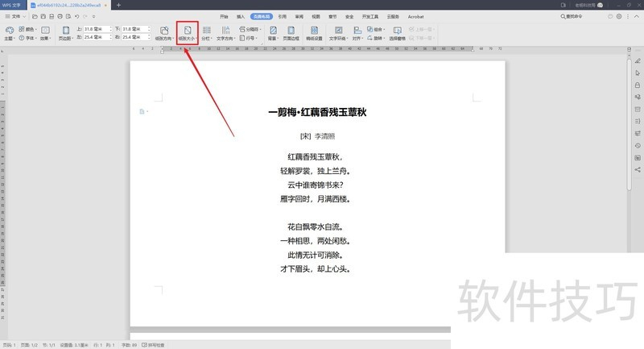Click the pen icon in right sidebar
The height and width of the screenshot is (349, 644).
tap(638, 60)
